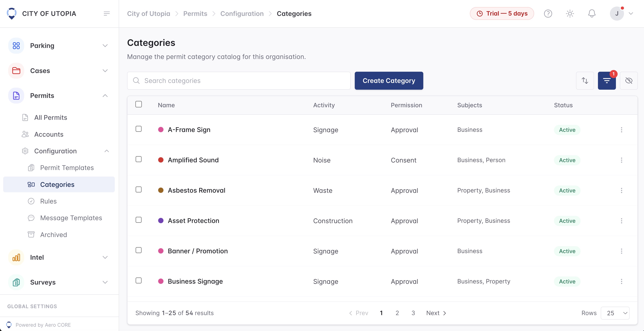Image resolution: width=644 pixels, height=331 pixels.
Task: Expand the Parking section chevron
Action: click(105, 46)
